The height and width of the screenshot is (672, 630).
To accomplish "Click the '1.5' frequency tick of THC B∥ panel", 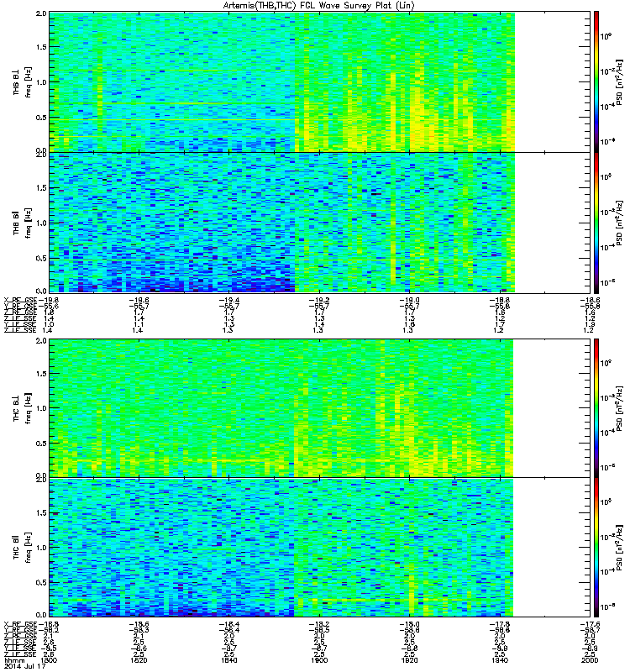I will tap(41, 512).
